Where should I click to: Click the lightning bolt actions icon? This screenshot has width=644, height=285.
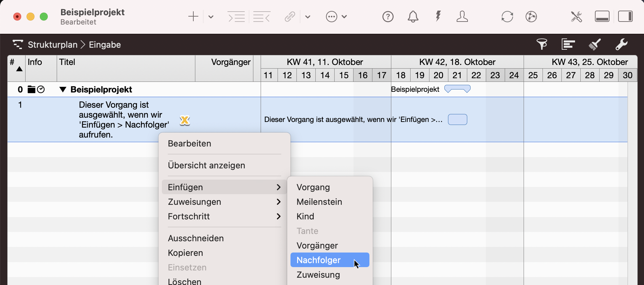click(x=438, y=16)
